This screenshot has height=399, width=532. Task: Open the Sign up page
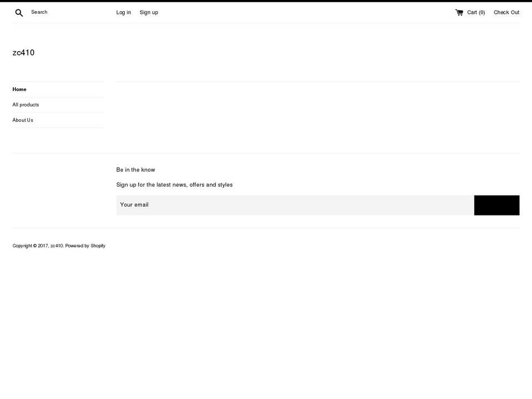coord(149,12)
